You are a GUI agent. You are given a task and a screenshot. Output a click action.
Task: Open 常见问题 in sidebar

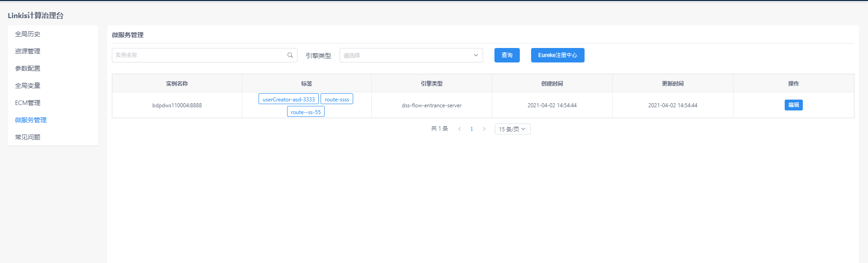[x=28, y=137]
